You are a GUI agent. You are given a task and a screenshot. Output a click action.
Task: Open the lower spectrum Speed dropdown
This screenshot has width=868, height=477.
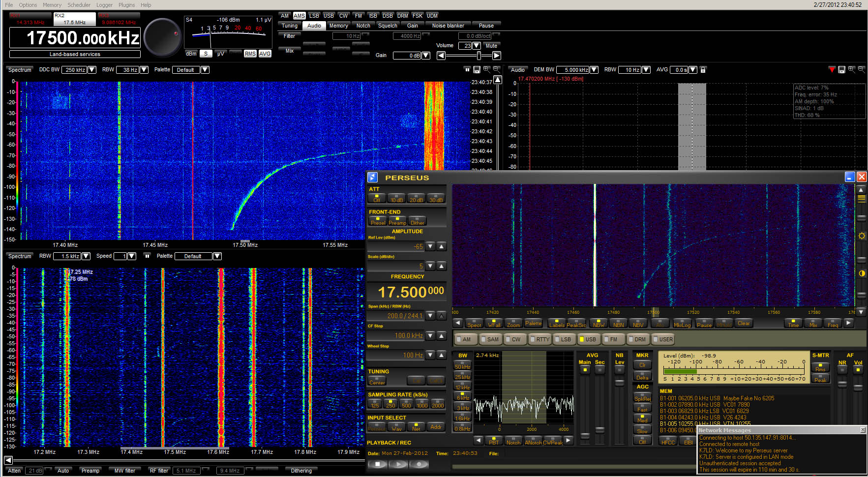click(x=131, y=256)
